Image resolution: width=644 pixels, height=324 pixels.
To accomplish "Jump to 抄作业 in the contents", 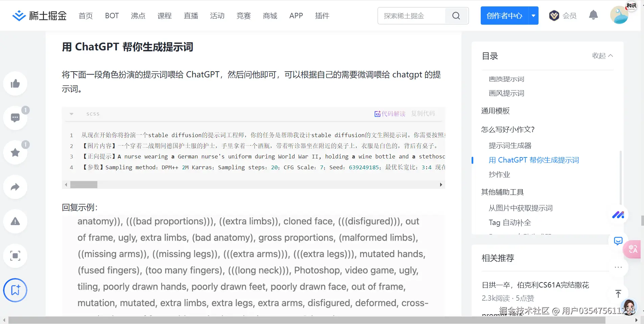I will (499, 174).
